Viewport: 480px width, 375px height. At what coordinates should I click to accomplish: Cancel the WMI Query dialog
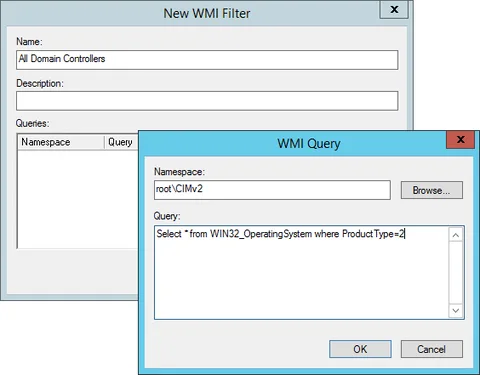tap(432, 349)
